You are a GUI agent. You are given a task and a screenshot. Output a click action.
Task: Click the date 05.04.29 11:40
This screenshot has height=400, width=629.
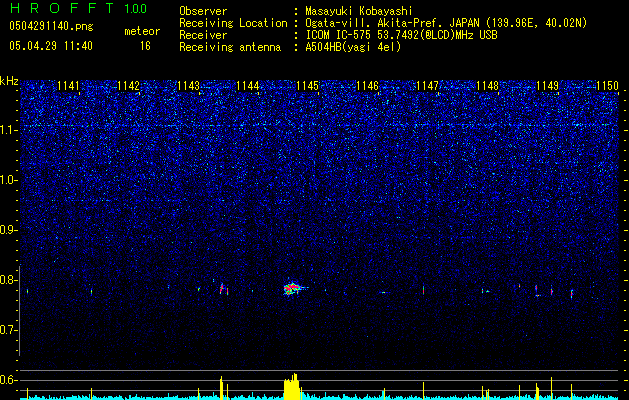[x=51, y=46]
